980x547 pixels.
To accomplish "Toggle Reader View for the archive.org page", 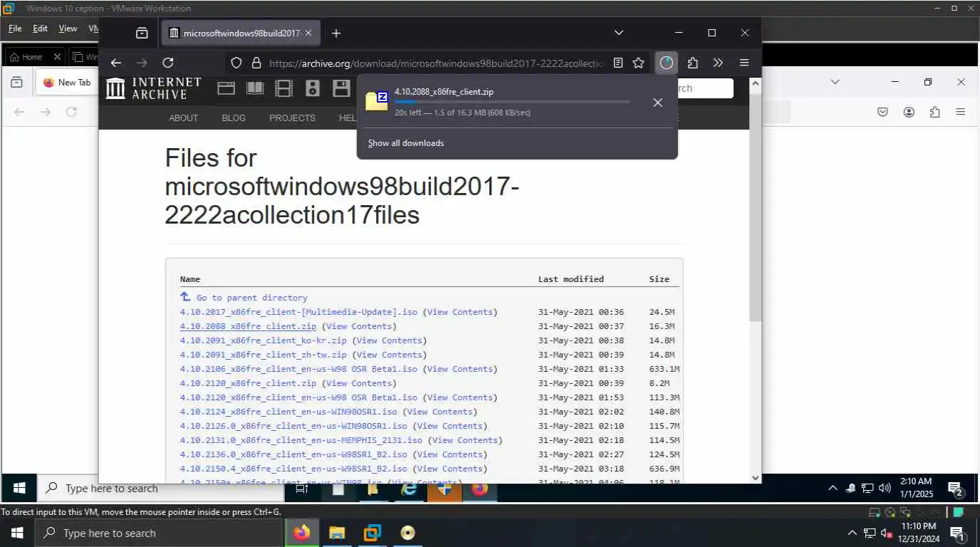I will (618, 63).
